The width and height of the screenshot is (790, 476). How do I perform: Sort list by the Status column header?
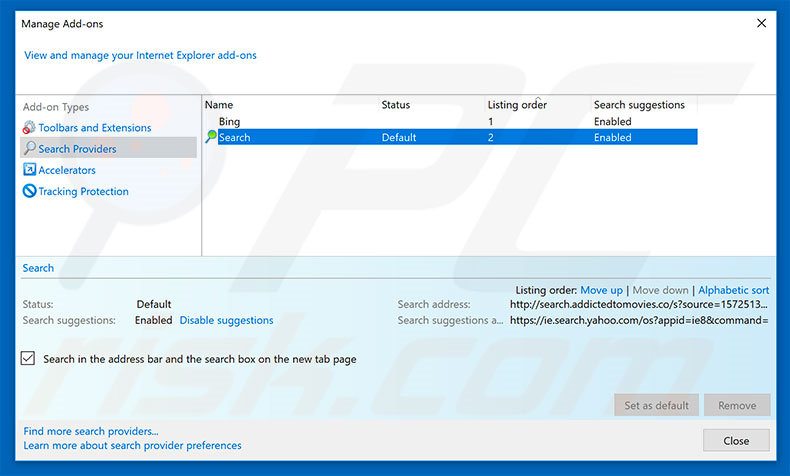pyautogui.click(x=396, y=105)
